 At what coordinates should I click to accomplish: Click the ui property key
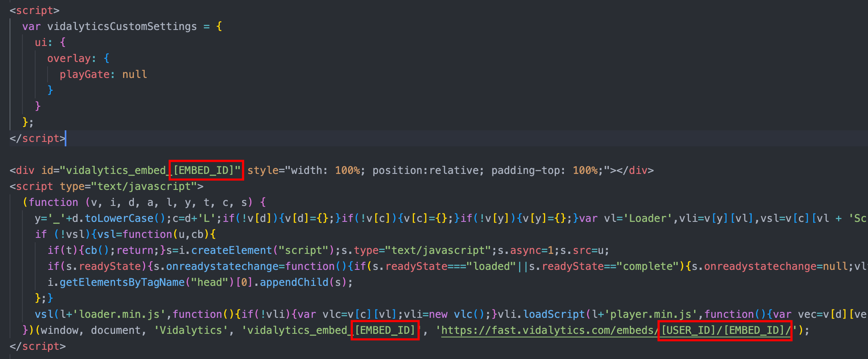(x=41, y=42)
